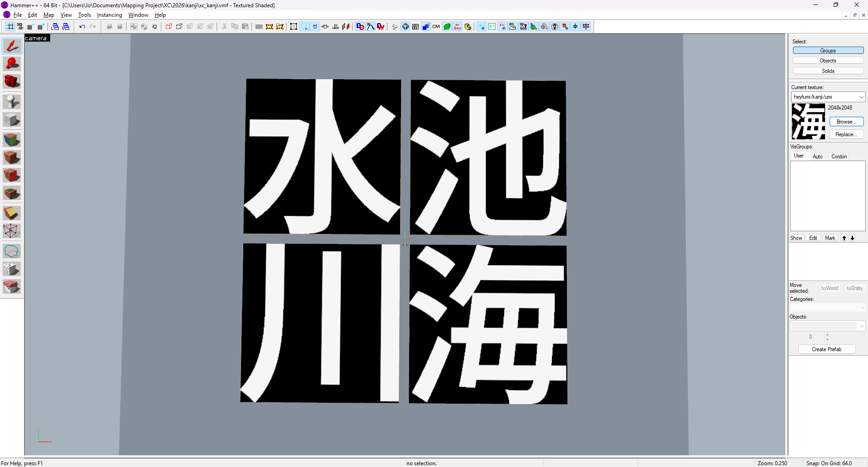The height and width of the screenshot is (467, 868).
Task: Click the Create Prefab button
Action: click(826, 349)
